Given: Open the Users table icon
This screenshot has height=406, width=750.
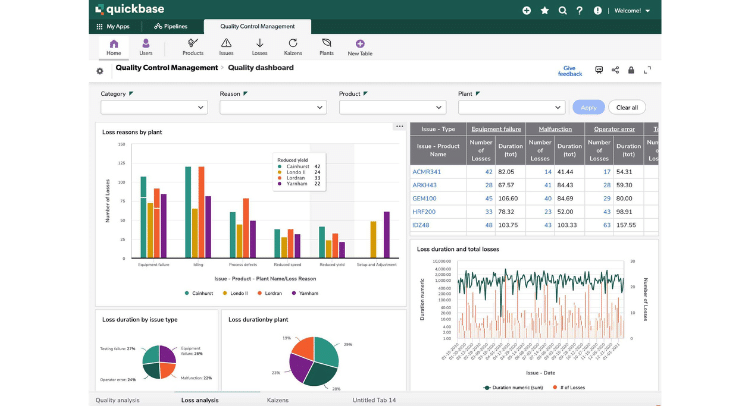Looking at the screenshot, I should (x=146, y=44).
